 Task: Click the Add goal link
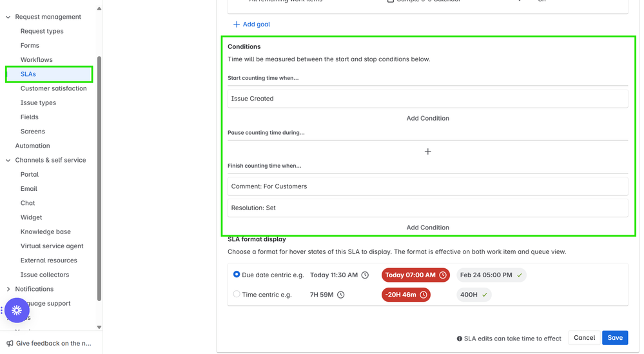click(x=257, y=25)
